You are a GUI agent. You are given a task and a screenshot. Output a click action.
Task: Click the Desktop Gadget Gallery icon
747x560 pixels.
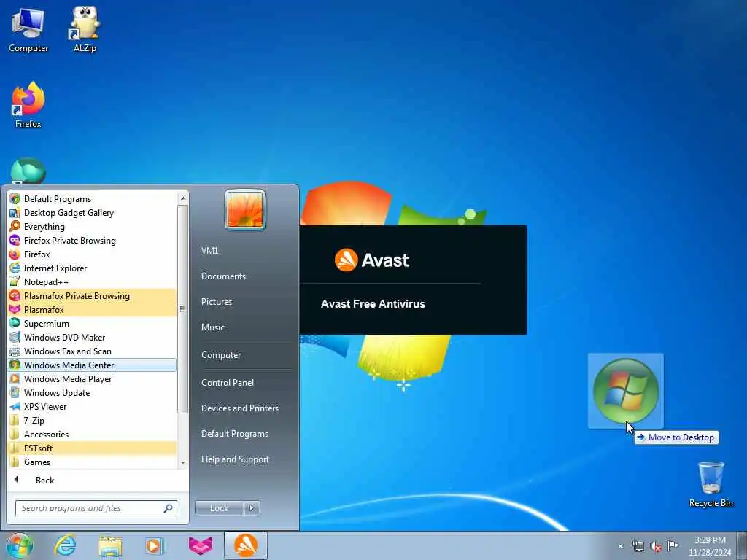click(15, 212)
